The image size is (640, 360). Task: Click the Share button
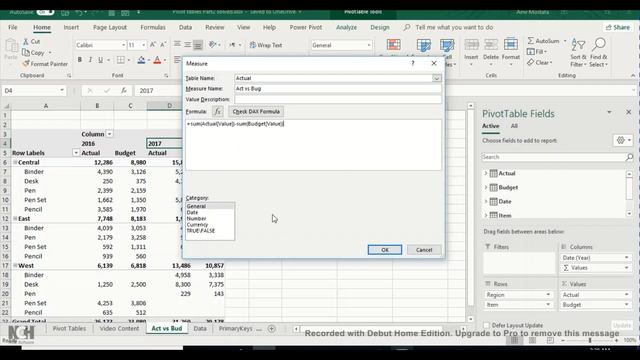618,27
